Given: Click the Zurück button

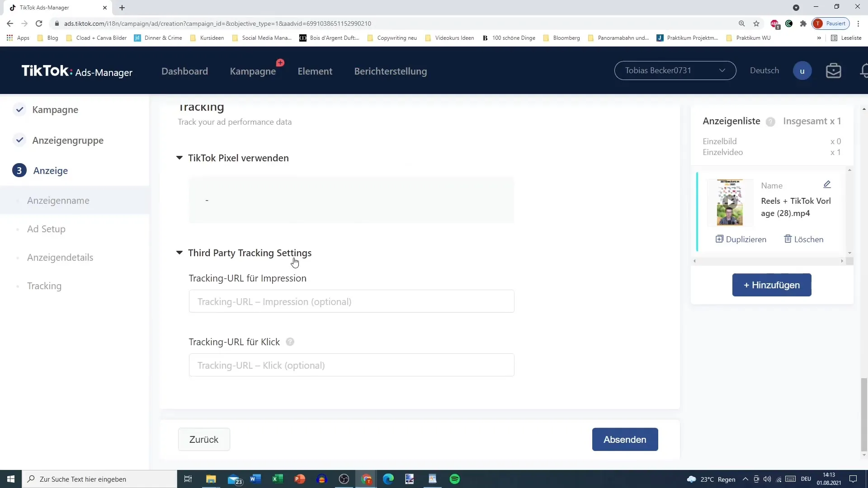Looking at the screenshot, I should tap(204, 439).
